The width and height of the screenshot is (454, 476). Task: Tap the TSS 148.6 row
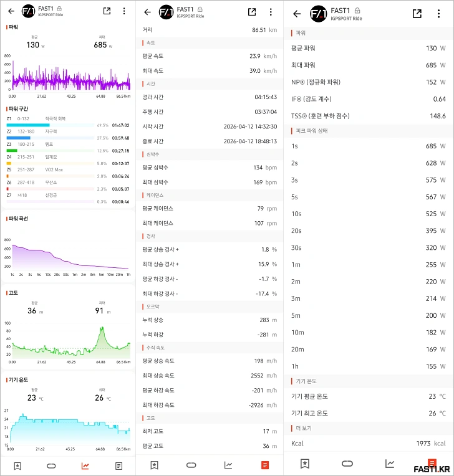point(368,116)
